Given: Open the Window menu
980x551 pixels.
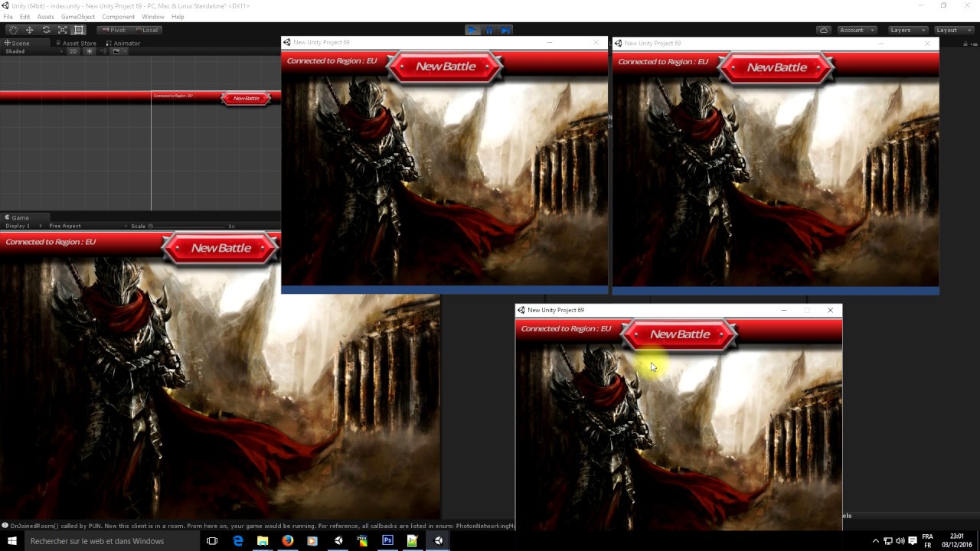Looking at the screenshot, I should [153, 17].
